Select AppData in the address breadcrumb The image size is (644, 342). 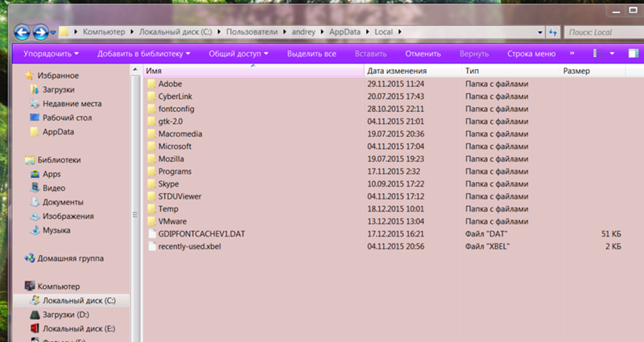(x=345, y=32)
